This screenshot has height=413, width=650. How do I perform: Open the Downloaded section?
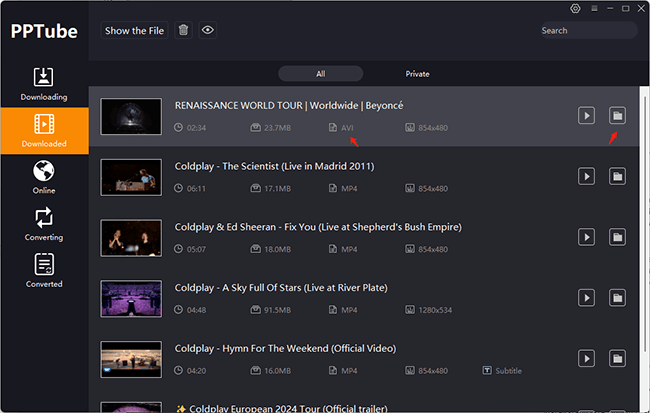(44, 131)
